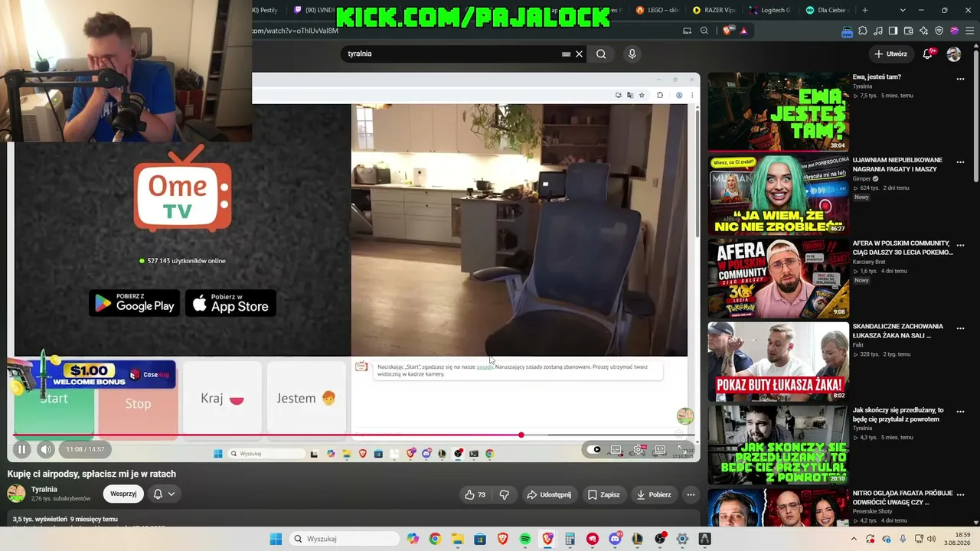Open the Brave Wallet icon
Image resolution: width=980 pixels, height=551 pixels.
(x=909, y=31)
